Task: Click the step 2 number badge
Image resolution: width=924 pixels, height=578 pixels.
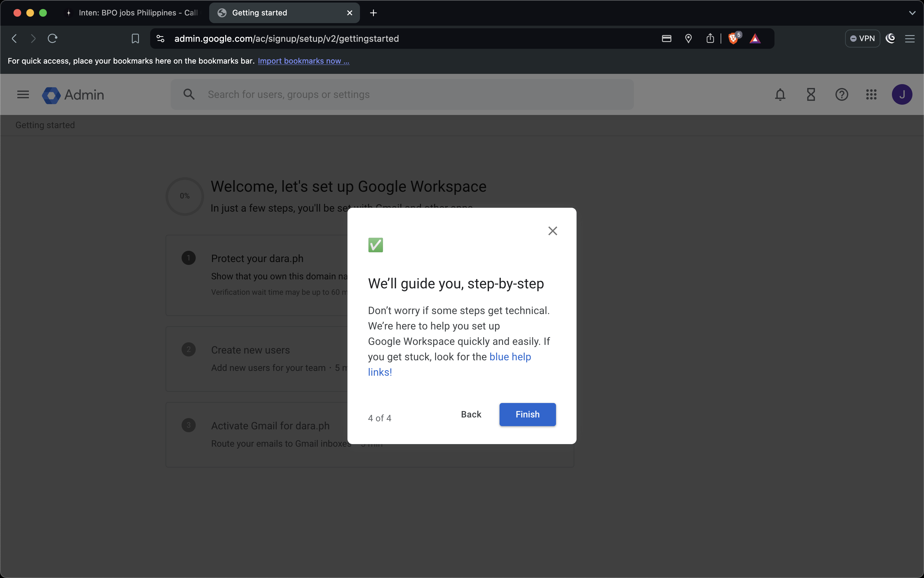Action: pyautogui.click(x=189, y=349)
